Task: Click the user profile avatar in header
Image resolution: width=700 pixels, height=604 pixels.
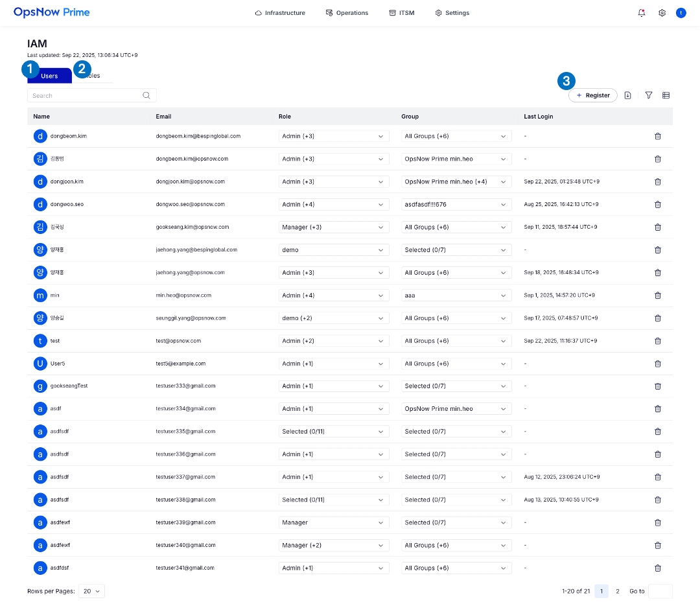Action: point(681,13)
